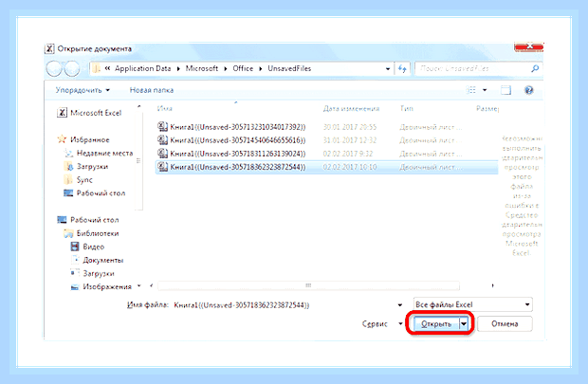Select file Unsaved-305718311263139024
588x384 pixels.
[x=326, y=154]
